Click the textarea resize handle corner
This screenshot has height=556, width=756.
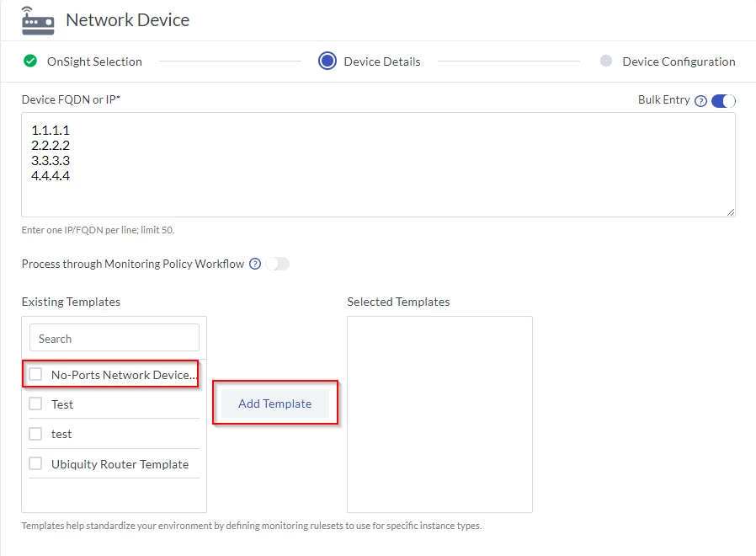(x=731, y=212)
